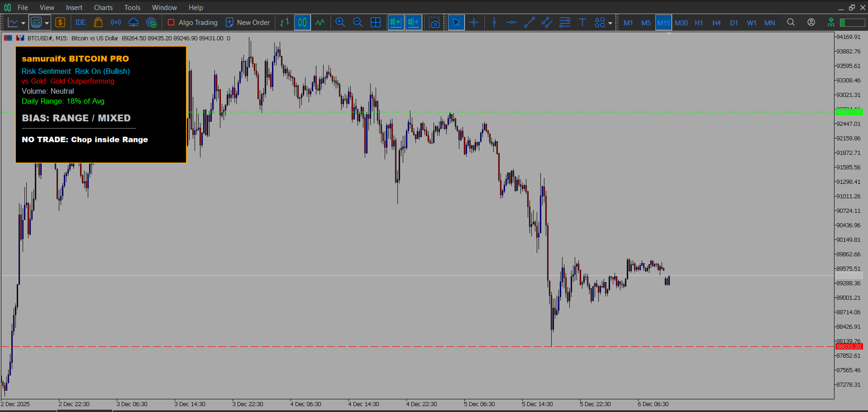
Task: Click the red-blue bar icon beside BTCUSD#
Action: pyautogui.click(x=20, y=38)
